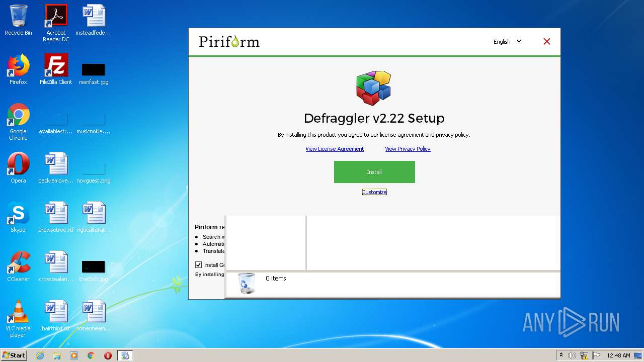Select the CCleaner desktop shortcut
The image size is (644, 362).
(x=18, y=266)
